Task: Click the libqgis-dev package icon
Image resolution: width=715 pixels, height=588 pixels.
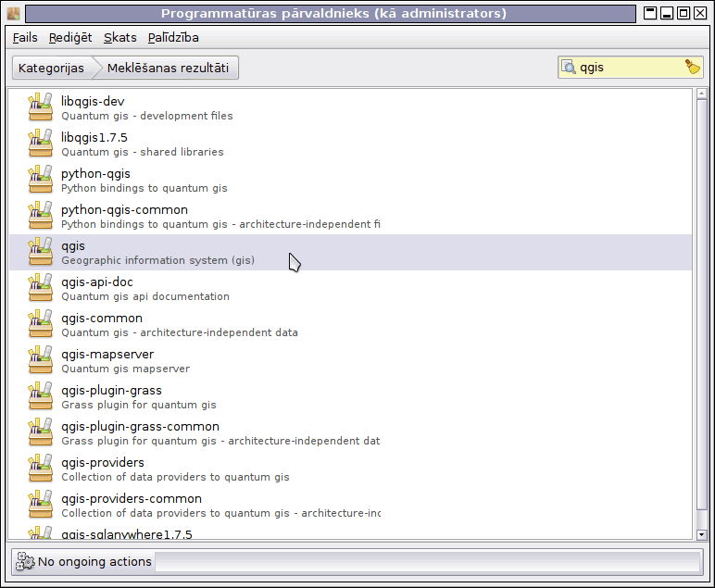Action: (40, 107)
